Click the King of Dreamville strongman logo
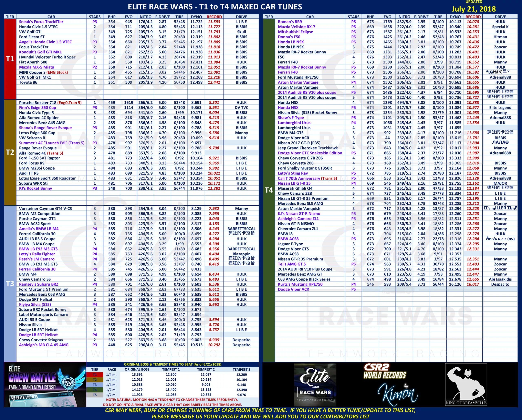Screen dimensions: 522x420 (466, 385)
